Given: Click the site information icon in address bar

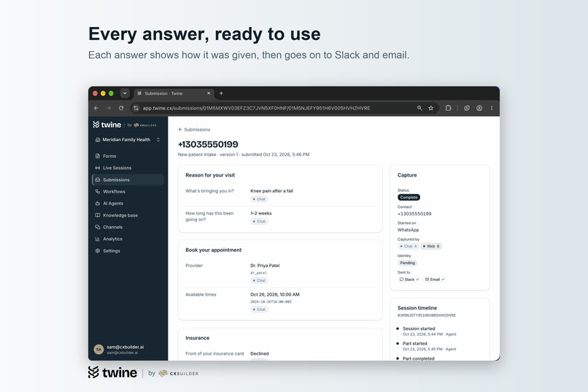Looking at the screenshot, I should click(136, 108).
